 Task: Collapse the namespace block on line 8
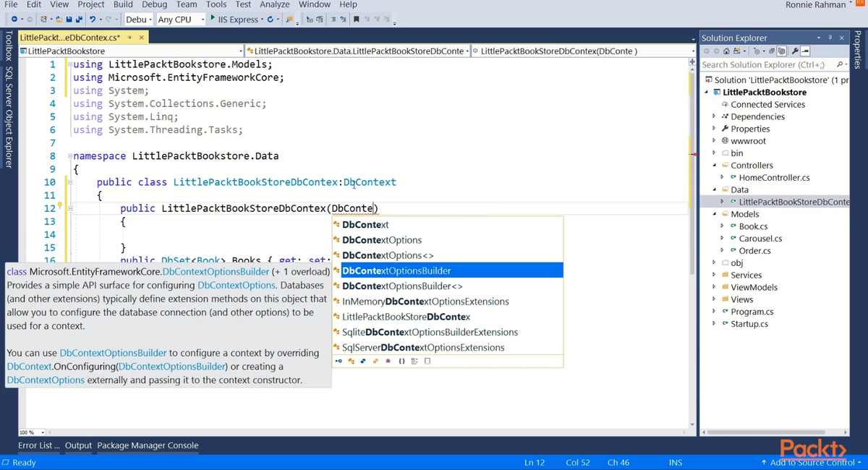click(70, 155)
